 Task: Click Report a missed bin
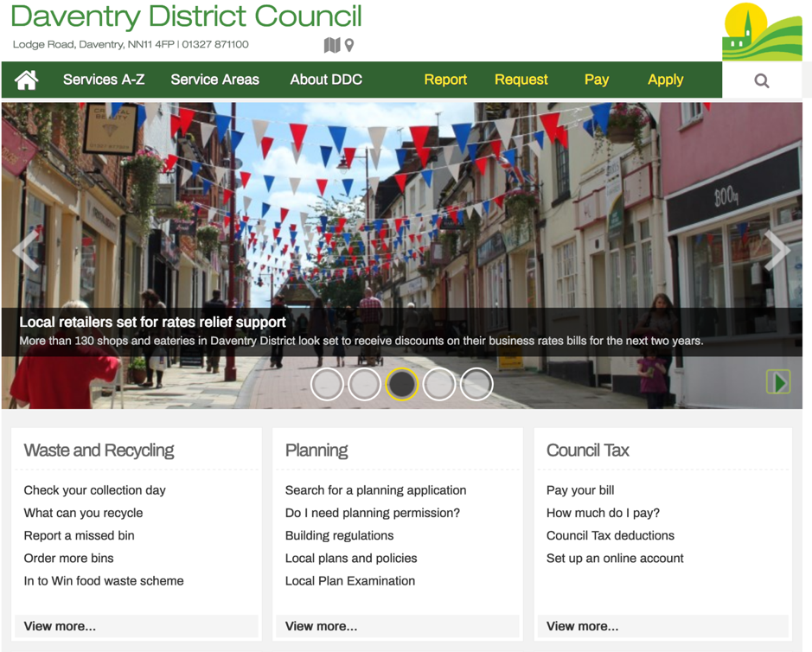click(80, 535)
